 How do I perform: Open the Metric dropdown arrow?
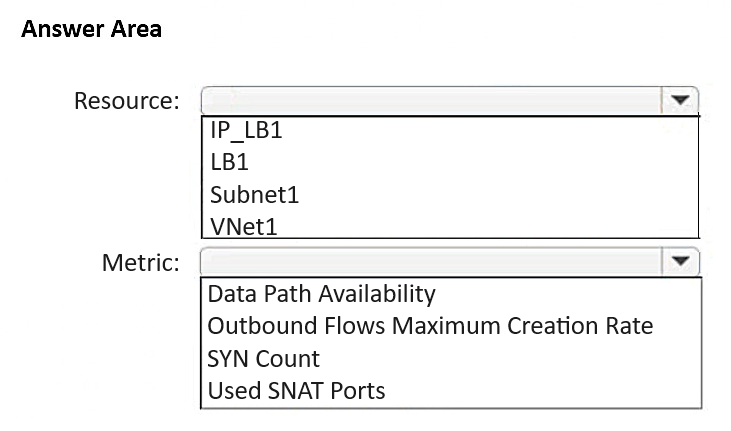[680, 262]
